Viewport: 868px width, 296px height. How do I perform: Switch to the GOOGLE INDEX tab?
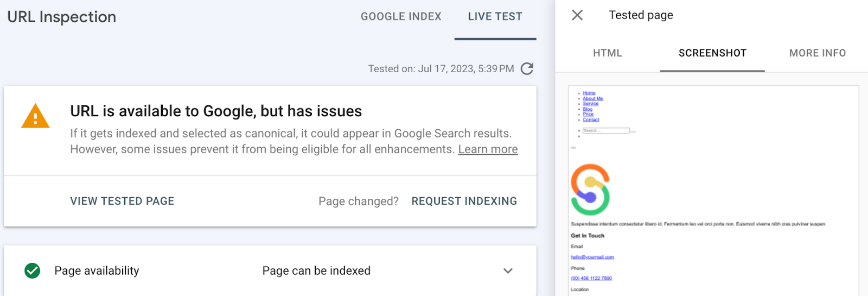401,17
